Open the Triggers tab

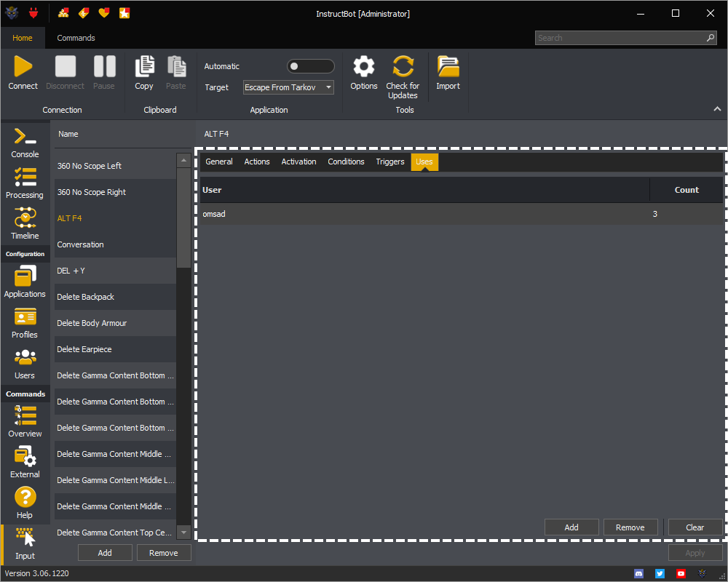click(x=390, y=162)
